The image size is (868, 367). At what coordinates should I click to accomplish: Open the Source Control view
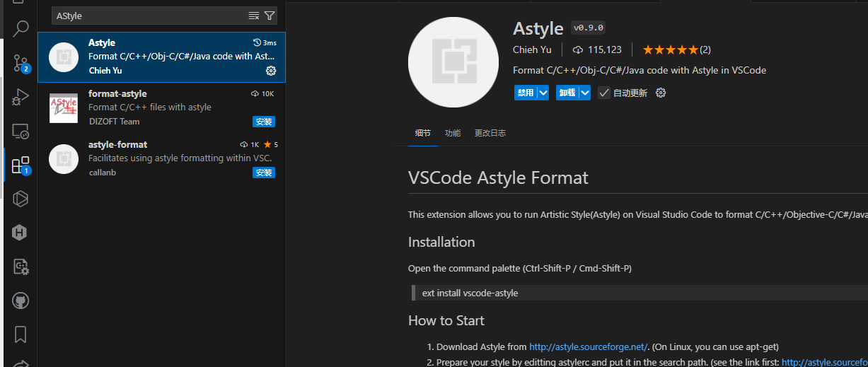pos(21,62)
